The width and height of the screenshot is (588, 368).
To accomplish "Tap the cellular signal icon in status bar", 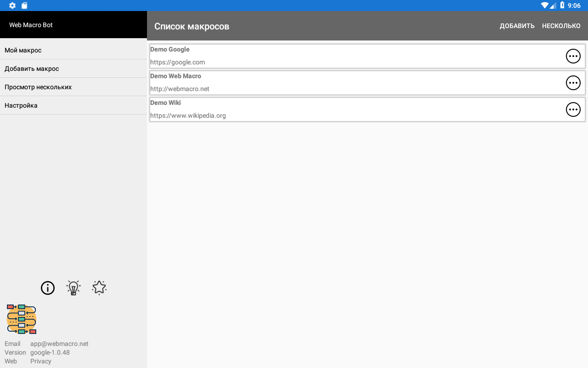I will (x=553, y=6).
